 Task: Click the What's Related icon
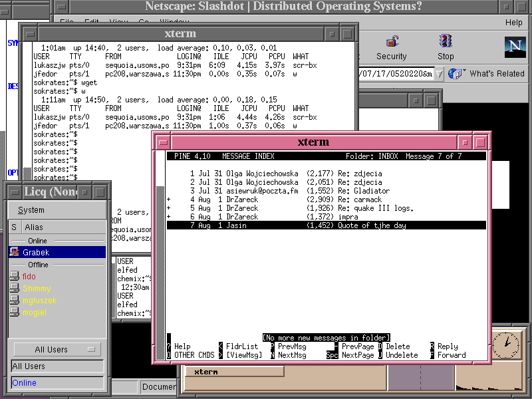pyautogui.click(x=456, y=73)
